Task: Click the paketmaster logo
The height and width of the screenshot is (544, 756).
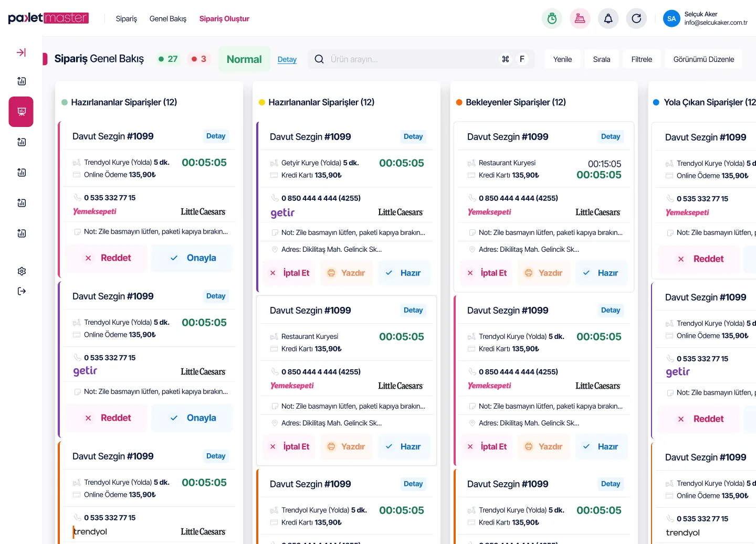Action: tap(48, 18)
